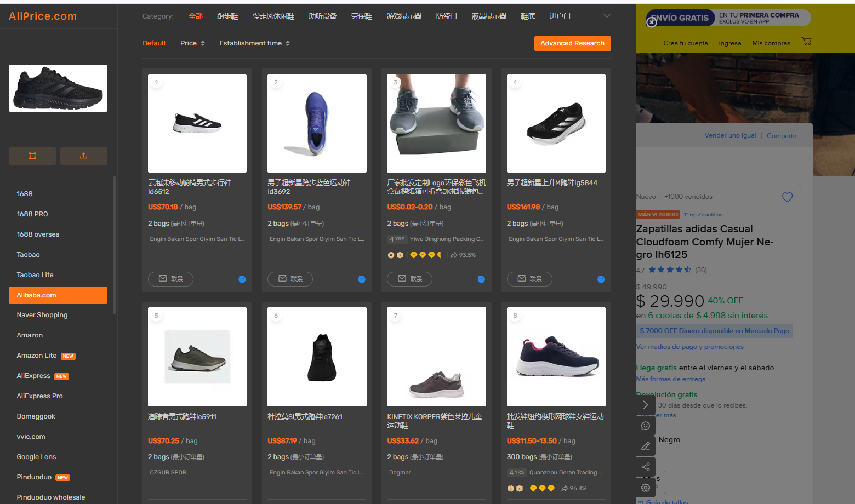Open product 1 image, black slip-on shoe
Screen dimensions: 855x504
coord(197,123)
